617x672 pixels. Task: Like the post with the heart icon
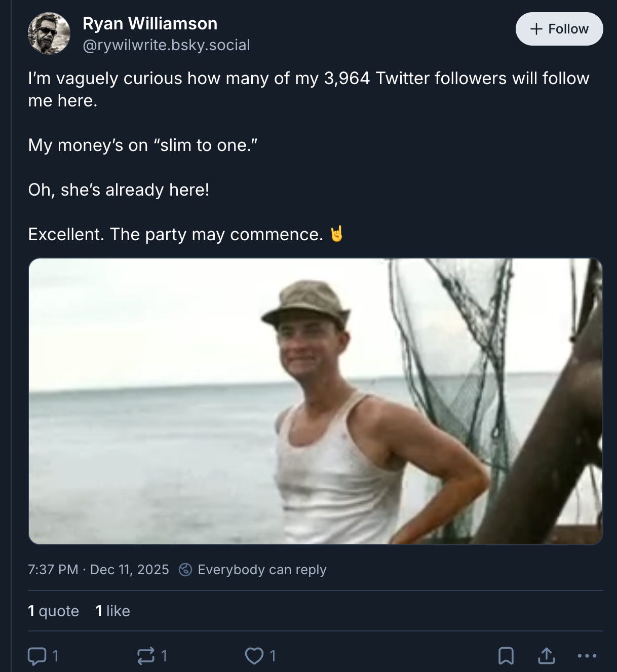pyautogui.click(x=253, y=656)
